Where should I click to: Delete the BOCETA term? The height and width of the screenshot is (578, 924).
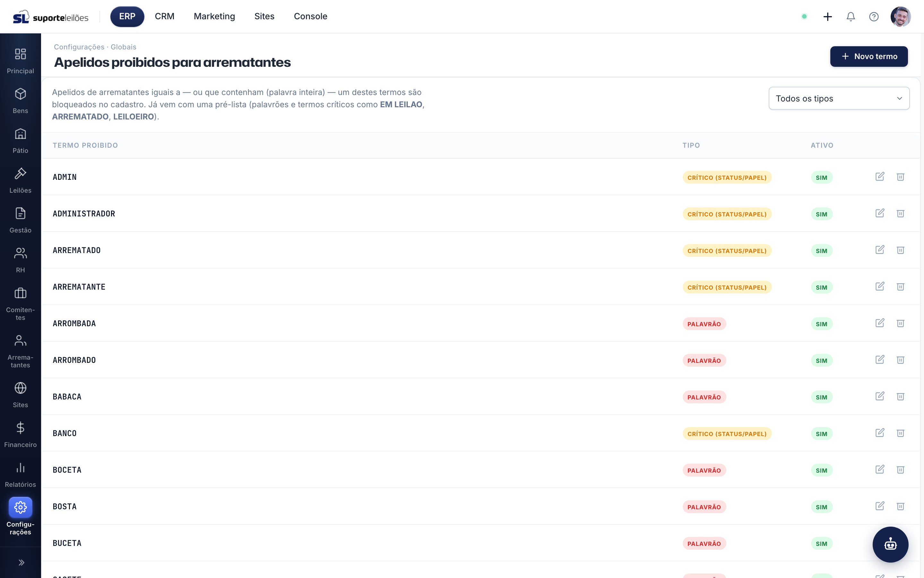(900, 470)
